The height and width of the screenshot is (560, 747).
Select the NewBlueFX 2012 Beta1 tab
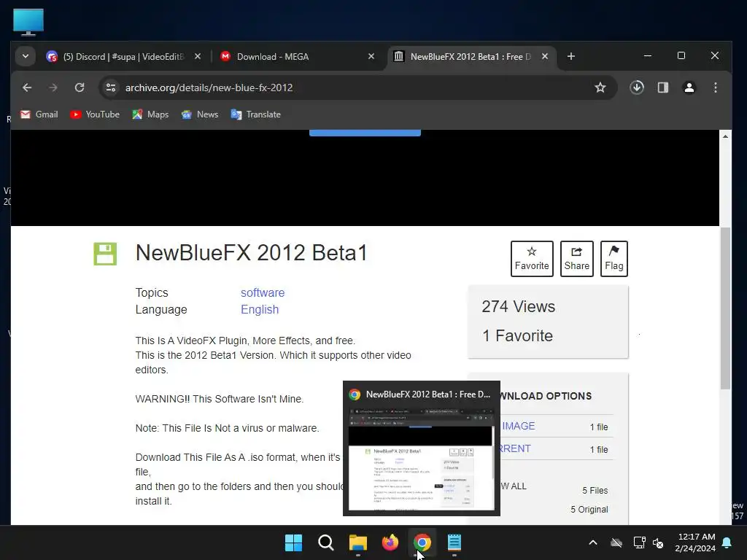(471, 57)
